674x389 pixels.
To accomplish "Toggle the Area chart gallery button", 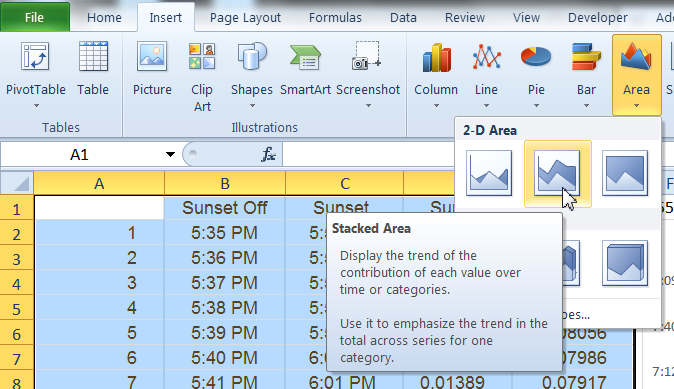I will [x=636, y=75].
